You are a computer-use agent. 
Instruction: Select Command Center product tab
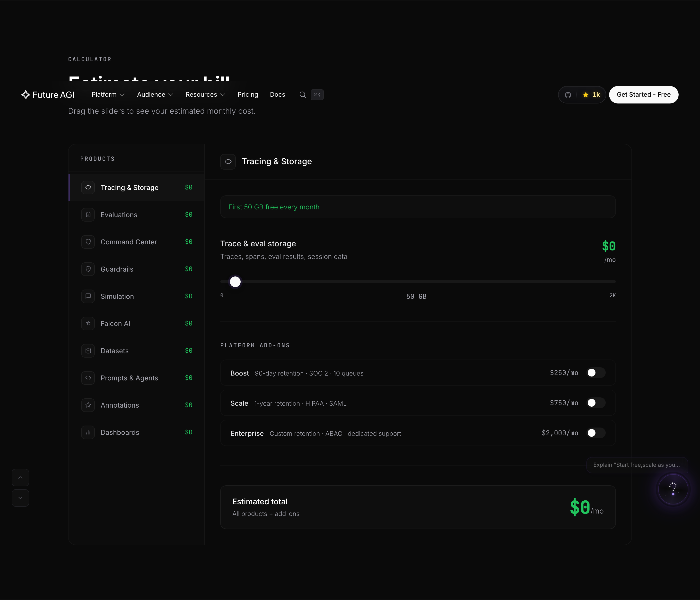(137, 242)
